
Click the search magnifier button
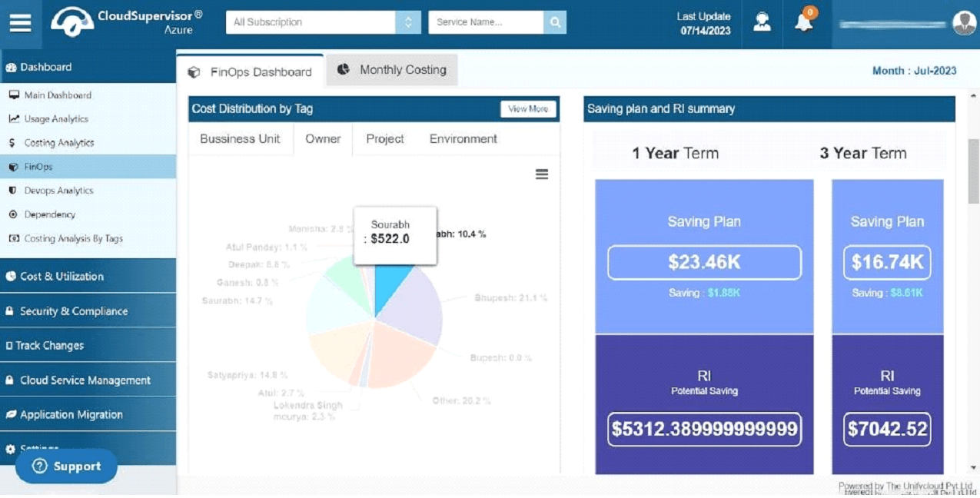point(554,22)
